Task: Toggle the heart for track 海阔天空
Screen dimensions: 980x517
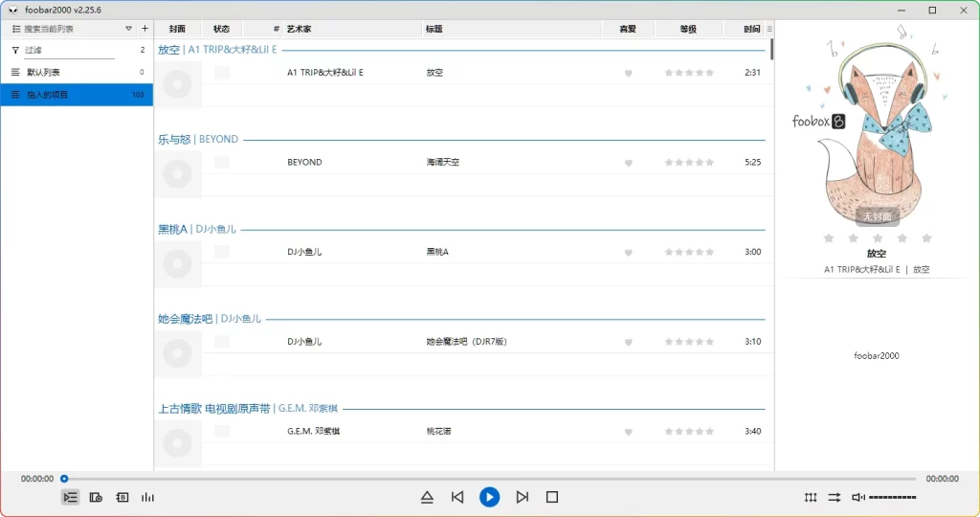Action: tap(628, 163)
